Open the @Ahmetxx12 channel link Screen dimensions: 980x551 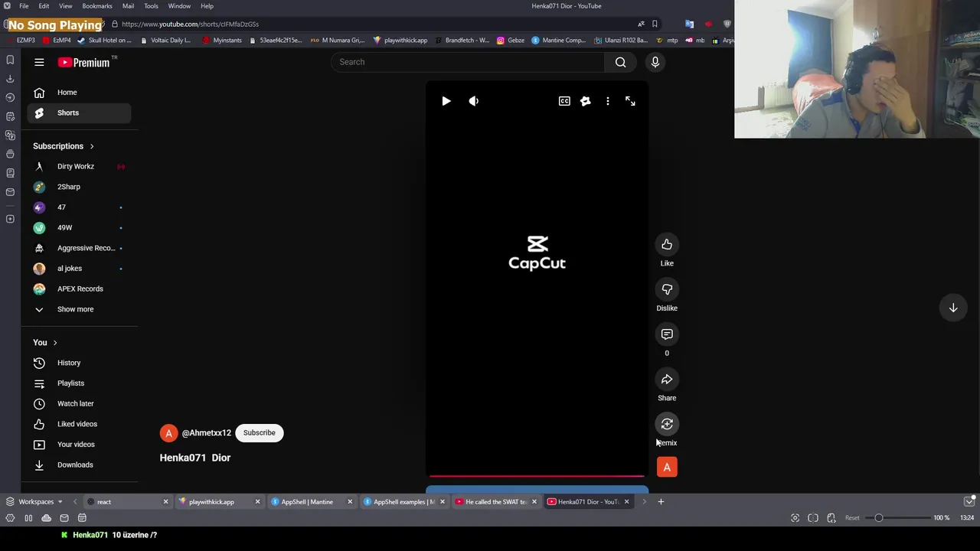(206, 433)
